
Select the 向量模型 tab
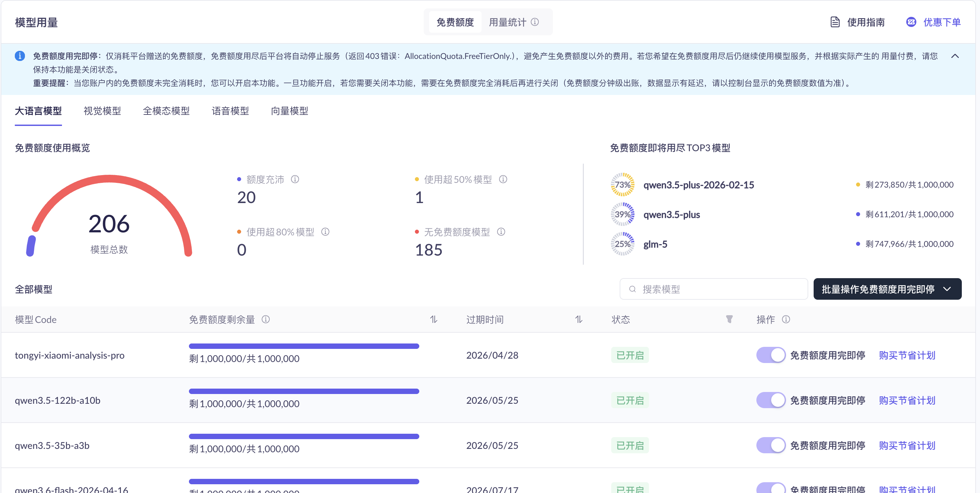pyautogui.click(x=290, y=111)
